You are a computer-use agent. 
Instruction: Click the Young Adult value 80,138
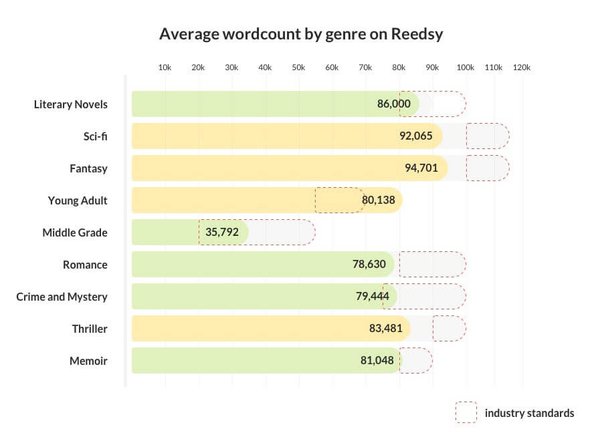(378, 200)
